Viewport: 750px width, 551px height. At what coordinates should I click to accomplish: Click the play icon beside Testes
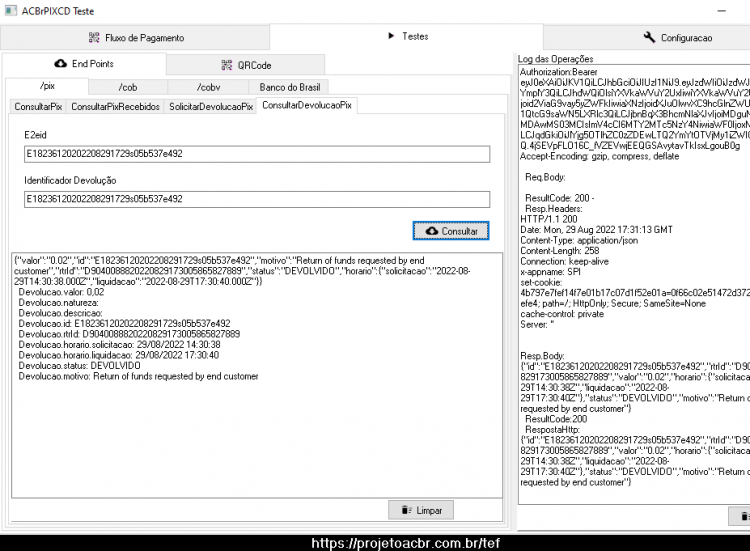(391, 36)
